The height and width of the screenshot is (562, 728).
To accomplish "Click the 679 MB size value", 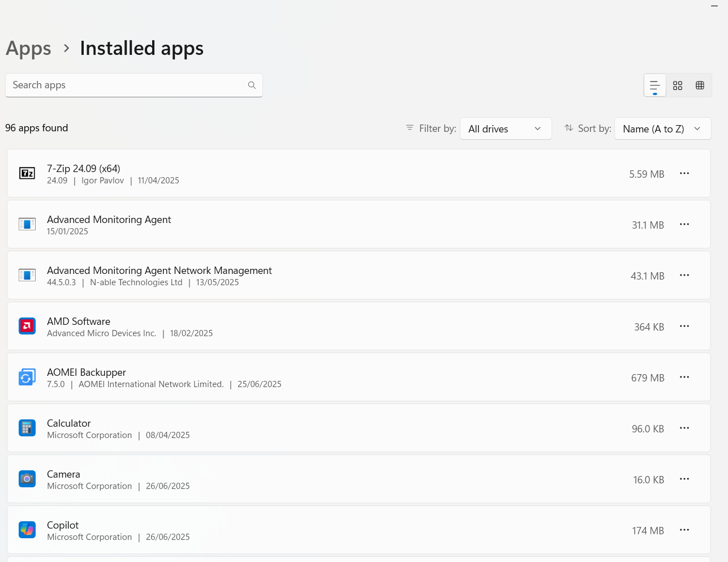I will point(648,378).
